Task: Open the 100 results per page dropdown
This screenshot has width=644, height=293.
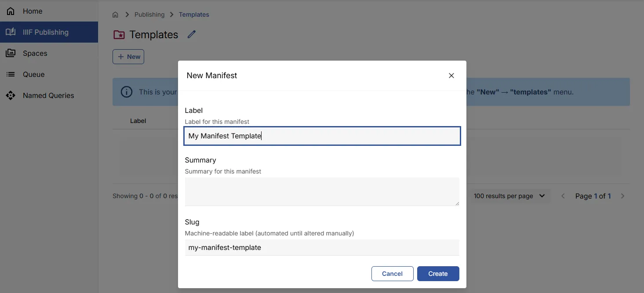Action: pyautogui.click(x=509, y=196)
